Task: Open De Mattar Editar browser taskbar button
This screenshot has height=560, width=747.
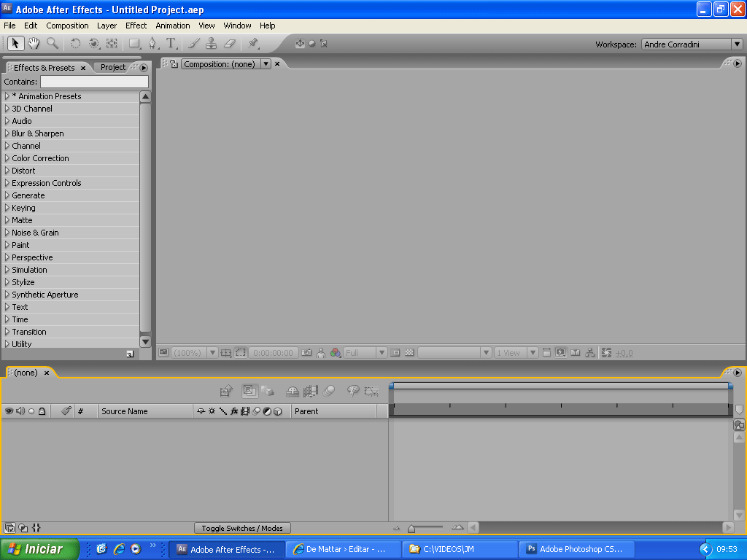Action: click(344, 549)
